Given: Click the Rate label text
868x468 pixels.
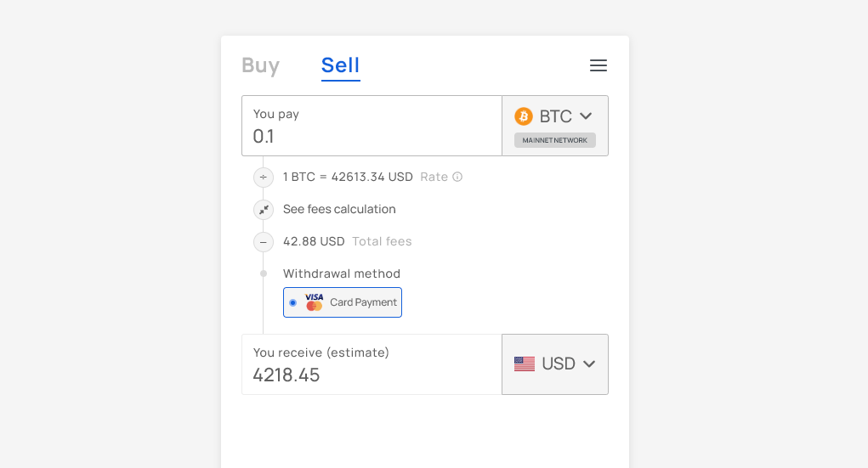Looking at the screenshot, I should tap(434, 177).
